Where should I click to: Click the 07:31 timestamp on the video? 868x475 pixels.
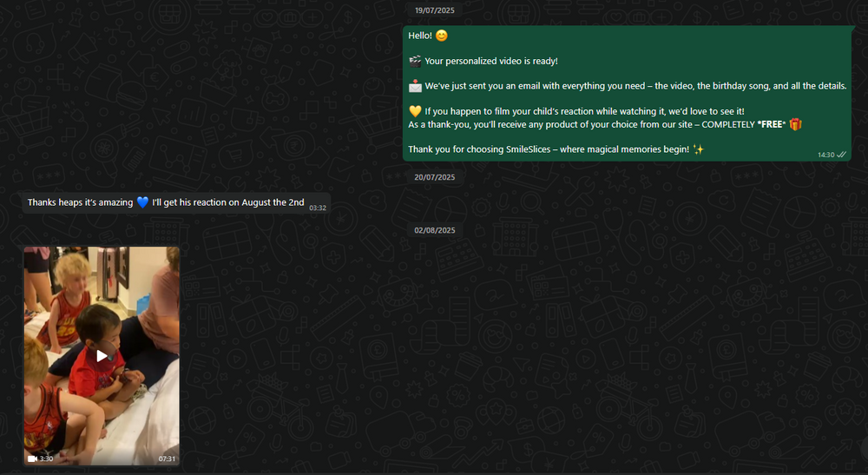click(x=167, y=459)
